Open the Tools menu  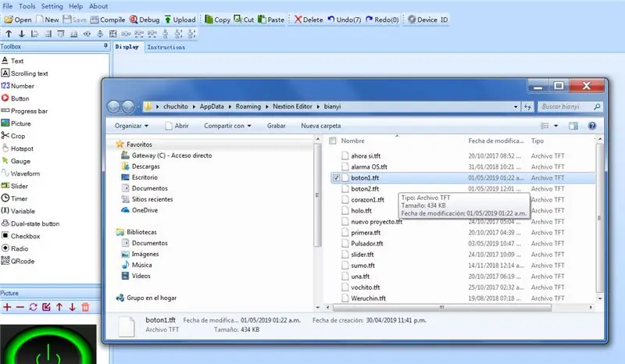pos(27,6)
